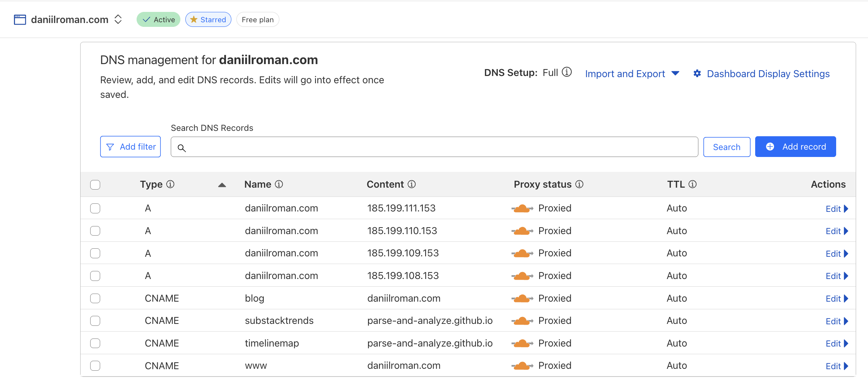Screen dimensions: 868x383
Task: Toggle the select-all records checkbox
Action: click(x=95, y=185)
